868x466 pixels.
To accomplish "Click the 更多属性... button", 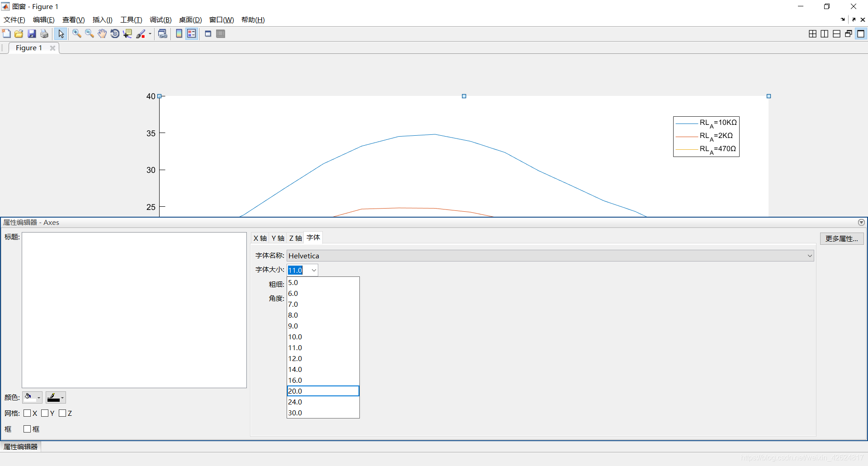I will tap(842, 238).
